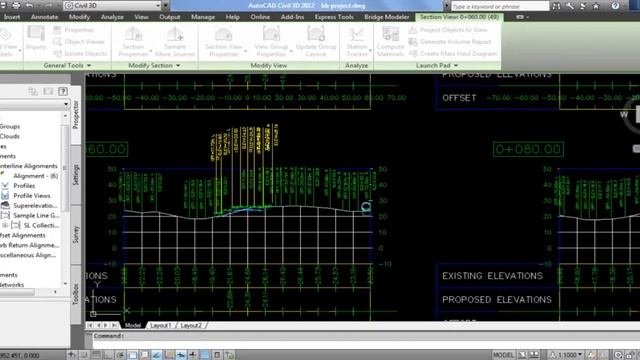Switch to the Modify ribbon tab
The height and width of the screenshot is (360, 640).
(x=79, y=17)
